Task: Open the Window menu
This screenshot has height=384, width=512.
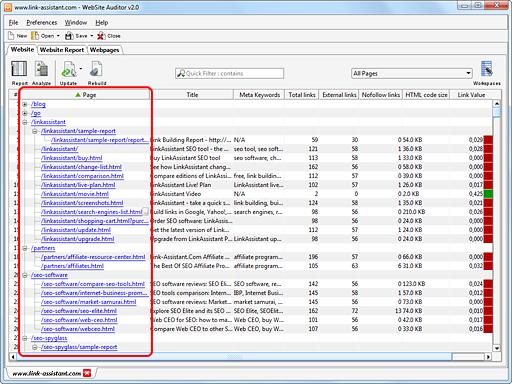Action: (76, 23)
